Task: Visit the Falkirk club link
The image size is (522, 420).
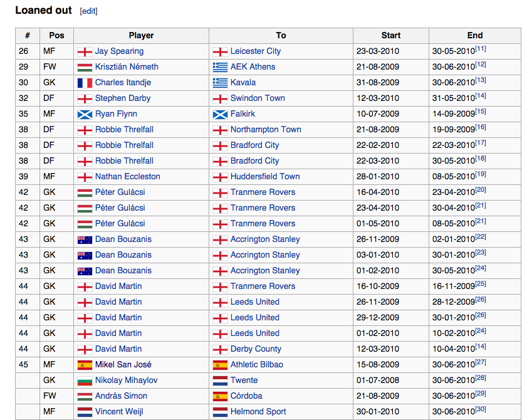Action: (243, 114)
